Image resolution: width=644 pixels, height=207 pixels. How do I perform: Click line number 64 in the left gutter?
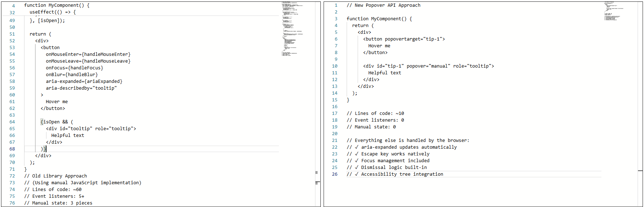[x=12, y=122]
